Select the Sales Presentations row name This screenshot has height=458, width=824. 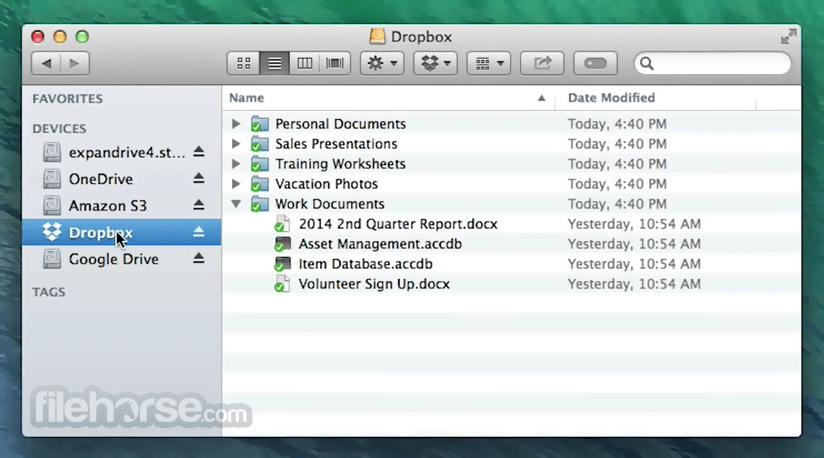coord(336,144)
